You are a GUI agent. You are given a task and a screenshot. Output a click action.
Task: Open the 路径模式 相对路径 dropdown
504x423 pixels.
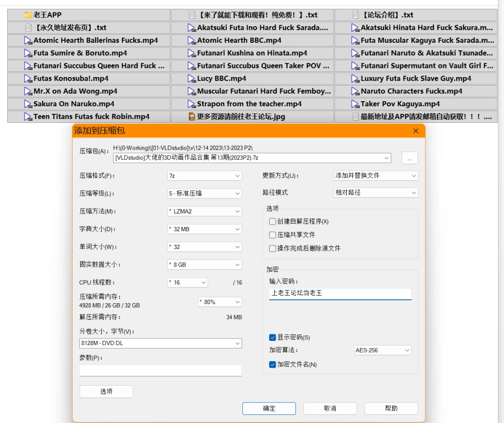(376, 193)
